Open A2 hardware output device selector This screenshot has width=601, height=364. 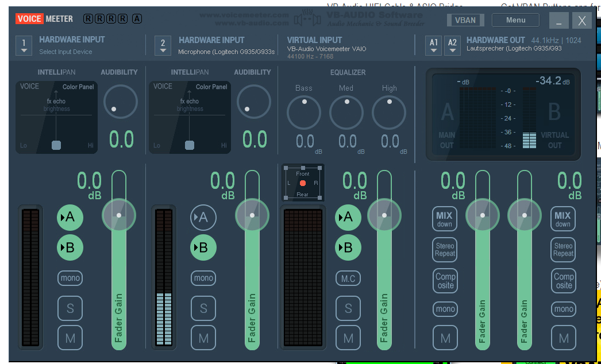452,45
